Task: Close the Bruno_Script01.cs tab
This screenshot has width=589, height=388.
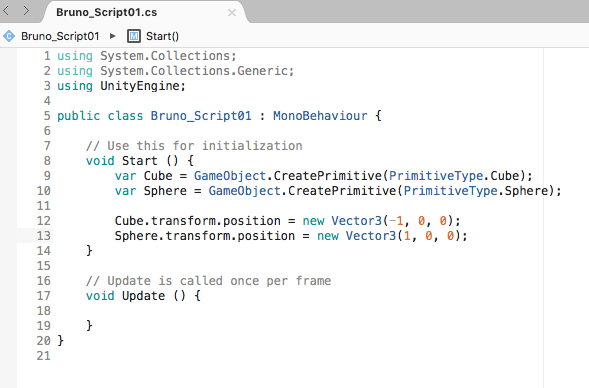Action: (x=232, y=12)
